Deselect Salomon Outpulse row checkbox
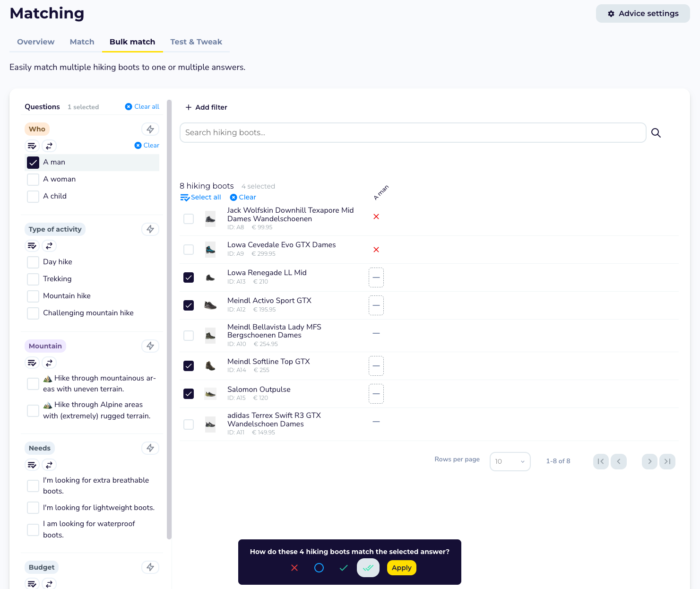This screenshot has height=589, width=700. pyautogui.click(x=189, y=394)
